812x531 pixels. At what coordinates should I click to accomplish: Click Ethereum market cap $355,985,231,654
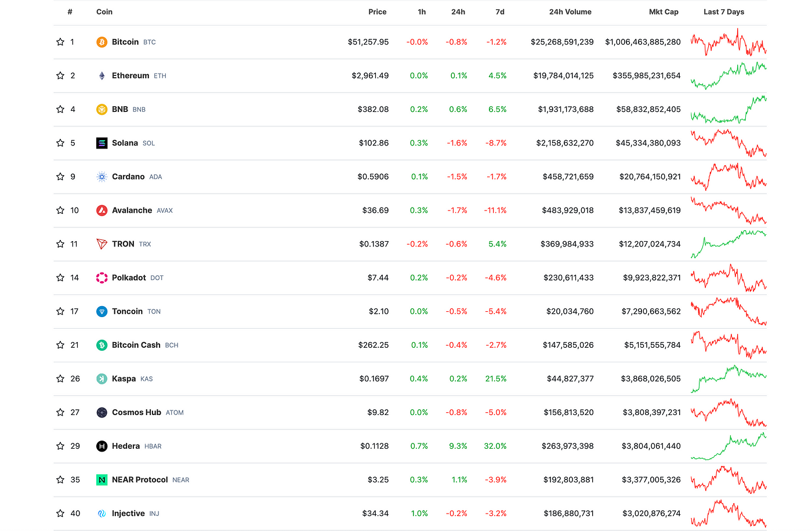point(647,75)
